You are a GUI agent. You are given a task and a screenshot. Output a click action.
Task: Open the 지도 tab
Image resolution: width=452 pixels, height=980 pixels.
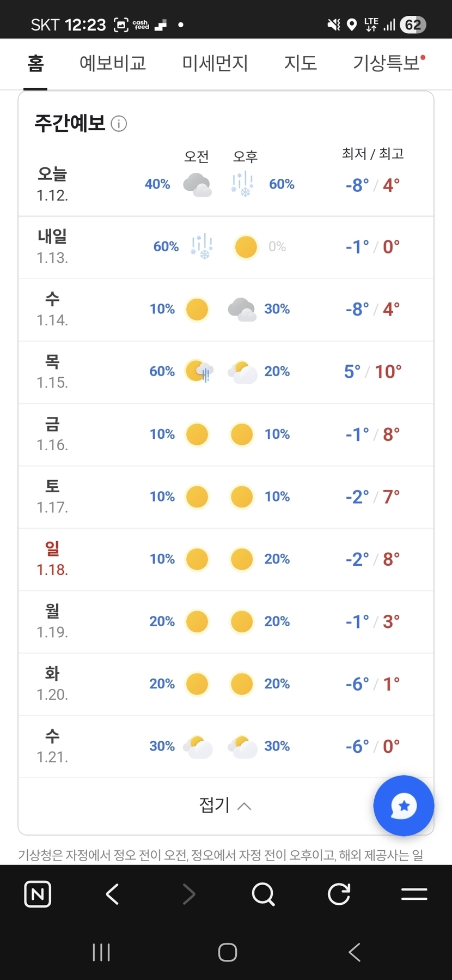click(300, 63)
